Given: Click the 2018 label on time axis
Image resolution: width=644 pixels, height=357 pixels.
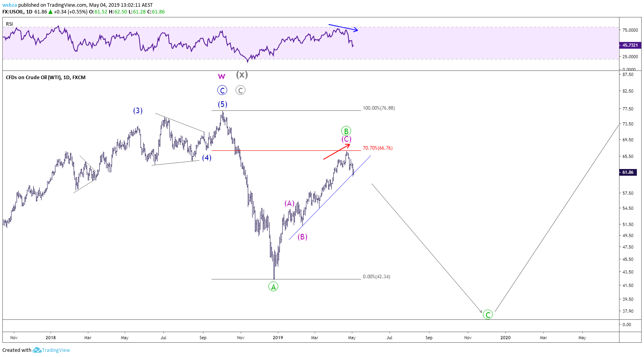Looking at the screenshot, I should point(51,338).
